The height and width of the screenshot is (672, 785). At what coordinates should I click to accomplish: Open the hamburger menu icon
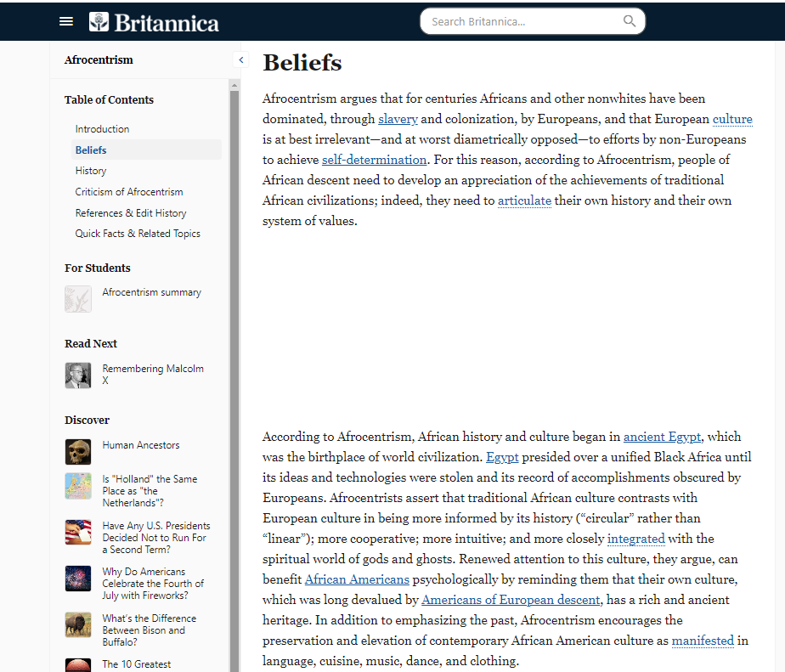[66, 21]
